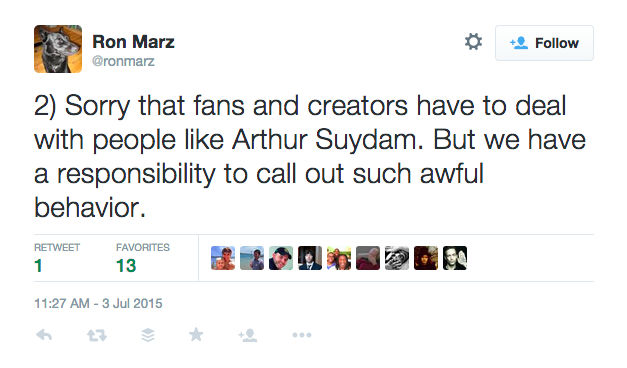627x368 pixels.
Task: Click the fourth avatar with dark-haired person
Action: coord(310,258)
